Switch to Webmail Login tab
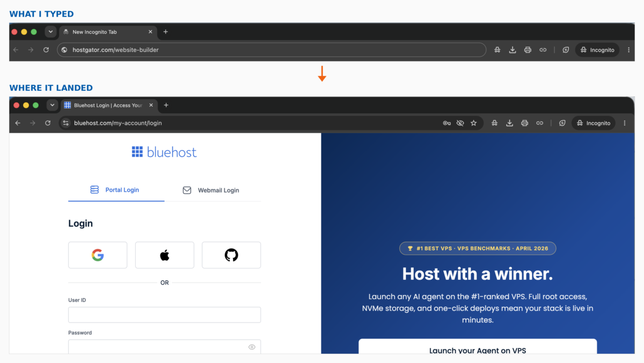644x363 pixels. [x=213, y=190]
